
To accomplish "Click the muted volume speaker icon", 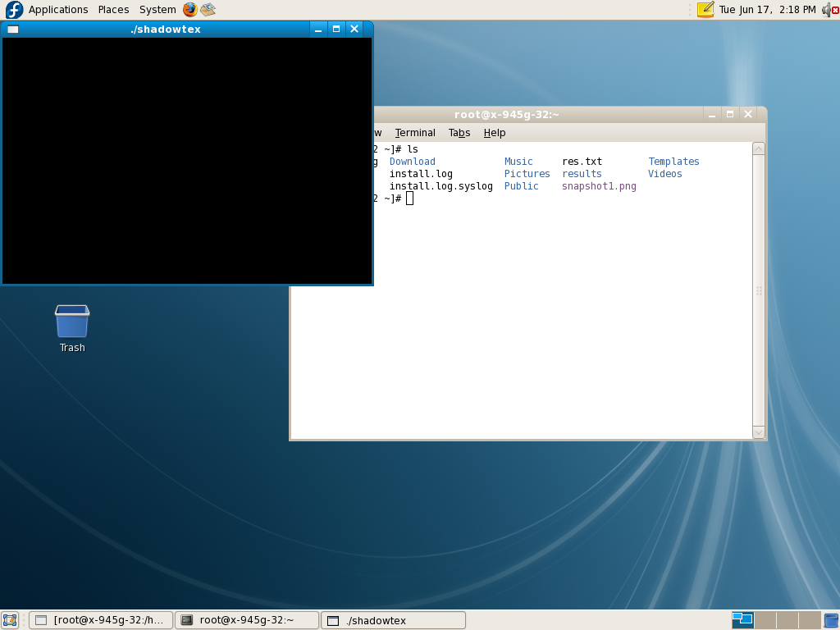I will click(829, 10).
